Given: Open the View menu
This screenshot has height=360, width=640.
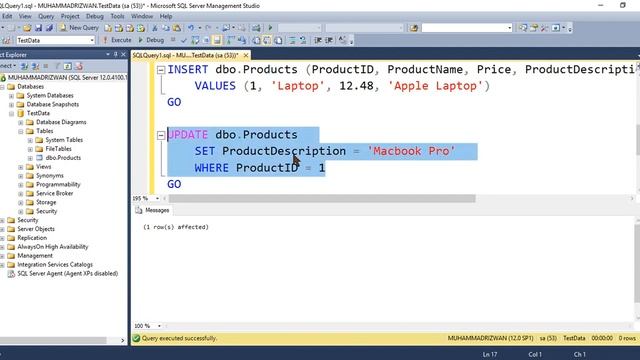Looking at the screenshot, I should tap(25, 16).
